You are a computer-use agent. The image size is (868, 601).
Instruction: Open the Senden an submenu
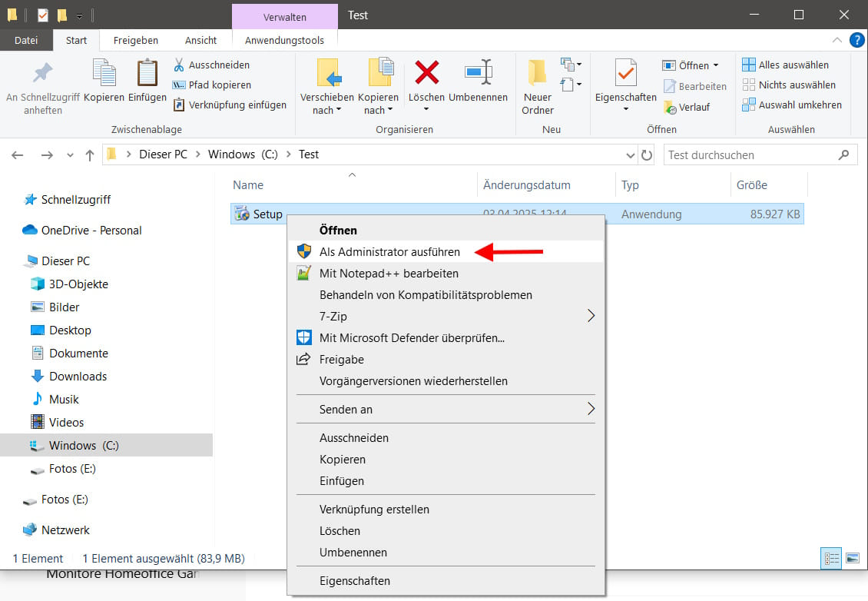tap(446, 409)
